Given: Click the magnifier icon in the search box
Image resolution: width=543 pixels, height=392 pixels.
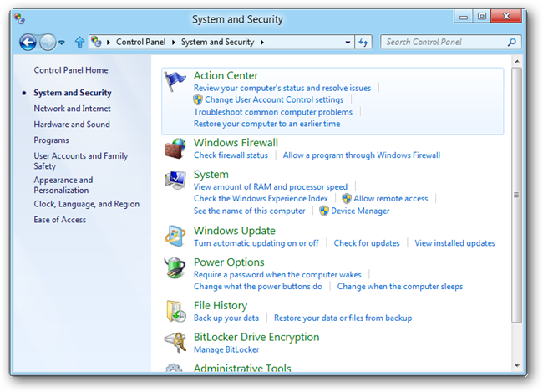Looking at the screenshot, I should click(511, 43).
